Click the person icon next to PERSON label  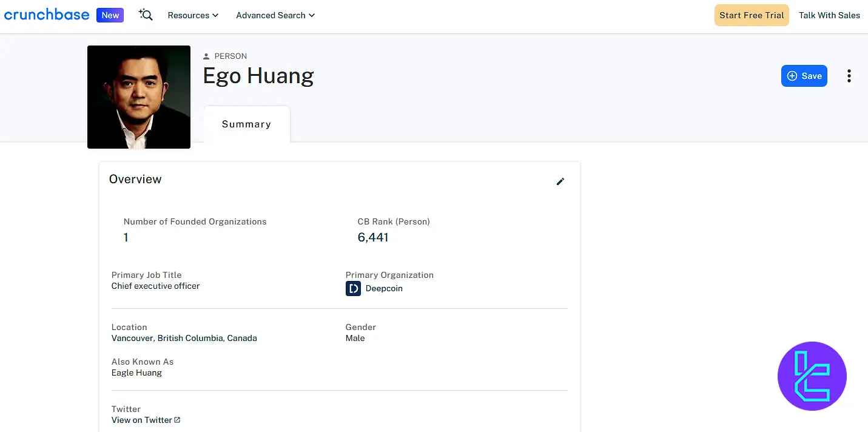pos(206,56)
